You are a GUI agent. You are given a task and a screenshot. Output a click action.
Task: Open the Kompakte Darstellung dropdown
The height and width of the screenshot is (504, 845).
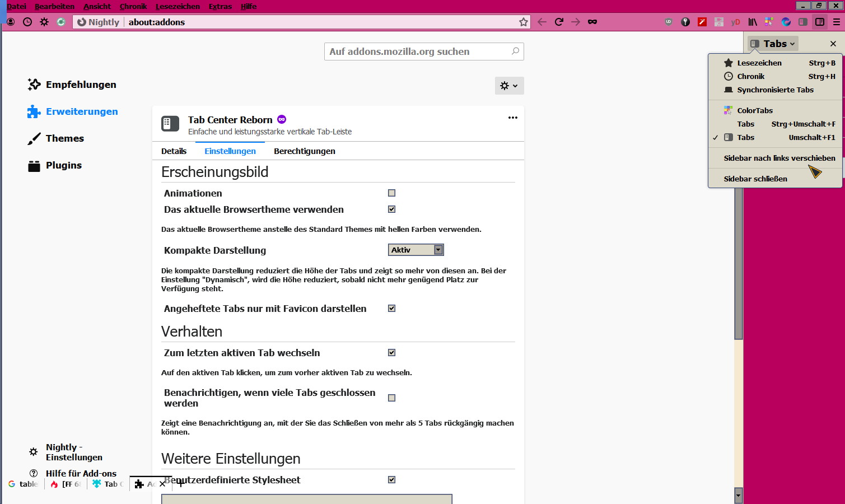[x=416, y=250]
